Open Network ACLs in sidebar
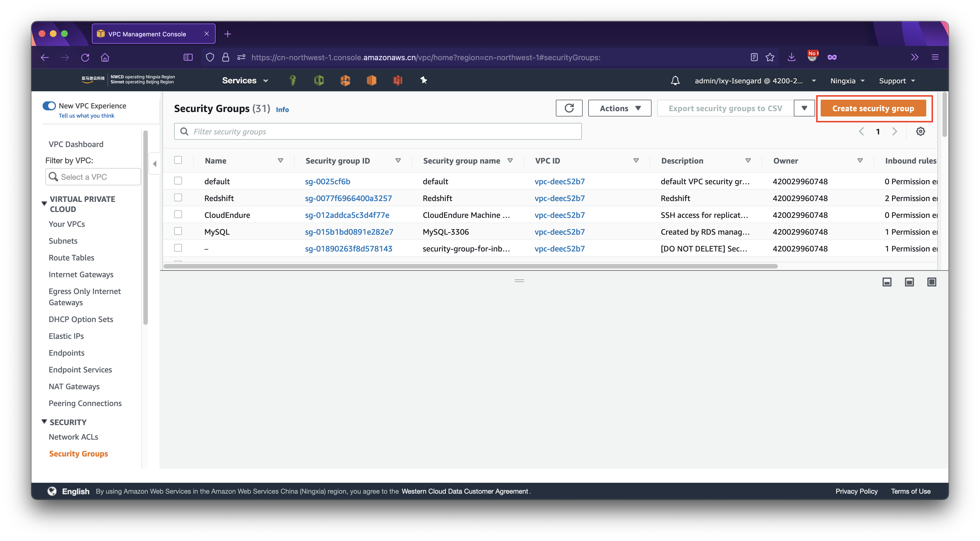 [x=73, y=437]
